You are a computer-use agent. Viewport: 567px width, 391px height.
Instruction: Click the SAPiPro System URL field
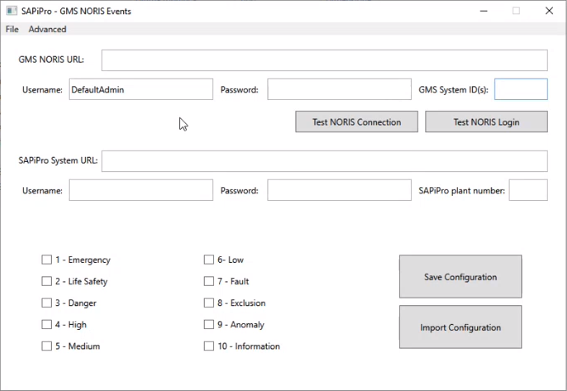pos(324,161)
